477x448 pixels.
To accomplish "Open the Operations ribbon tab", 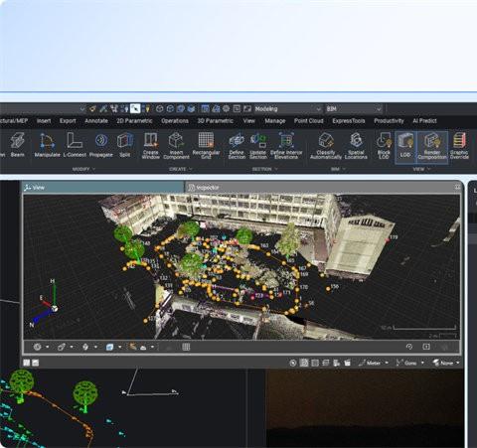I will click(175, 121).
